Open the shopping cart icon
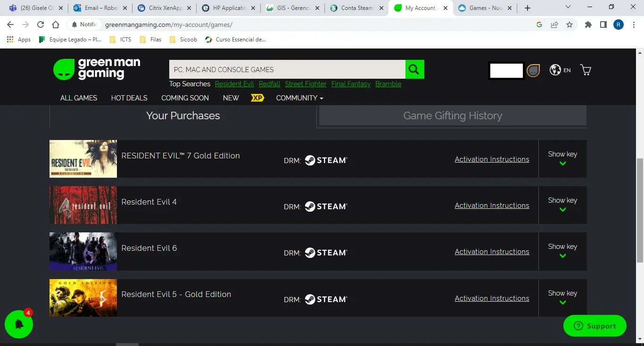Viewport: 644px width, 346px height. point(586,70)
